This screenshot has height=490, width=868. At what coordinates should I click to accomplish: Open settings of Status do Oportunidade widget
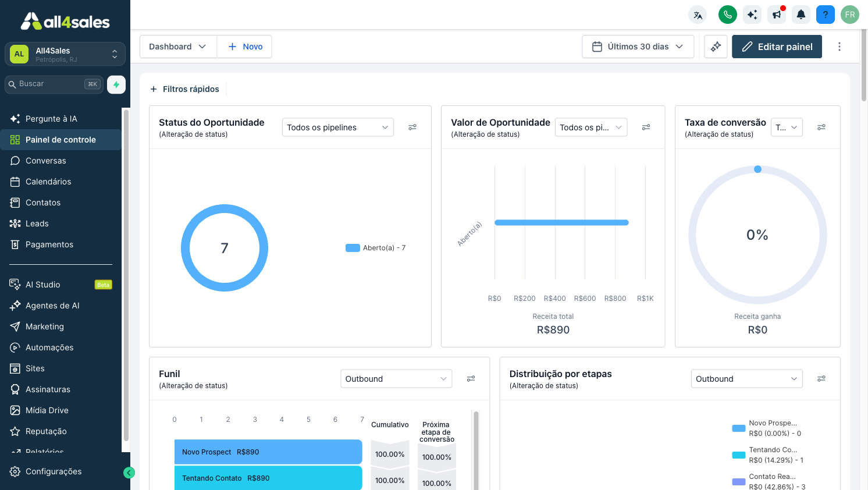412,127
